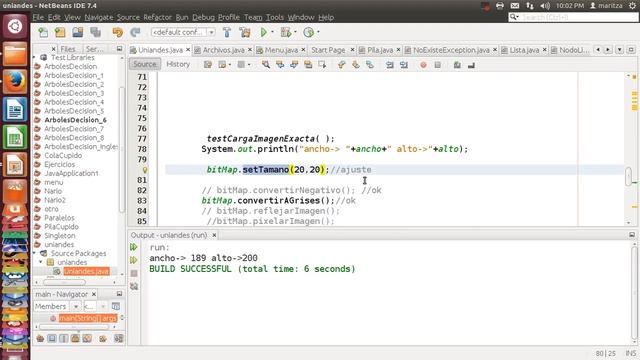Click the editor vertical scrollbar
This screenshot has width=640, height=360.
click(x=628, y=176)
